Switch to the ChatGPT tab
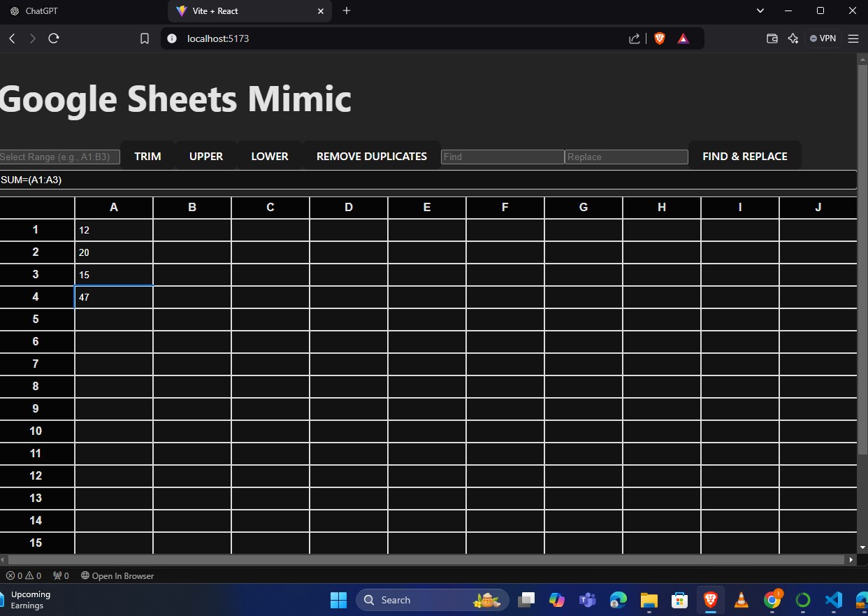 pyautogui.click(x=38, y=10)
